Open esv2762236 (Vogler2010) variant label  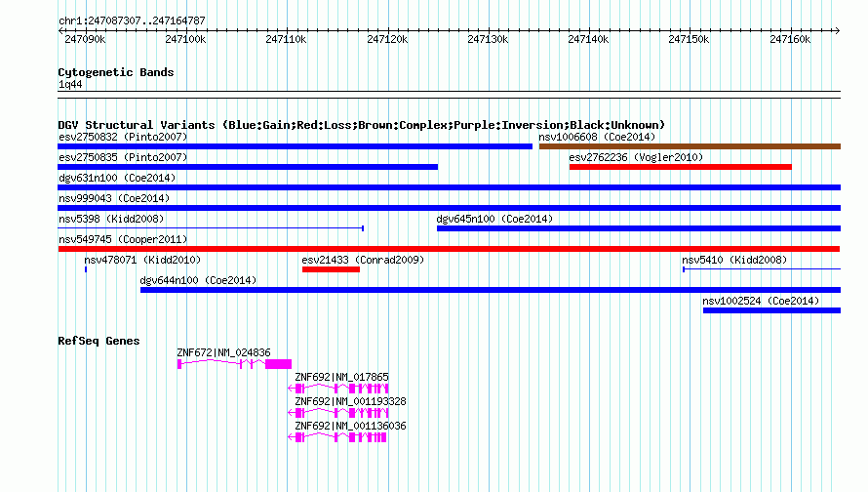point(636,157)
